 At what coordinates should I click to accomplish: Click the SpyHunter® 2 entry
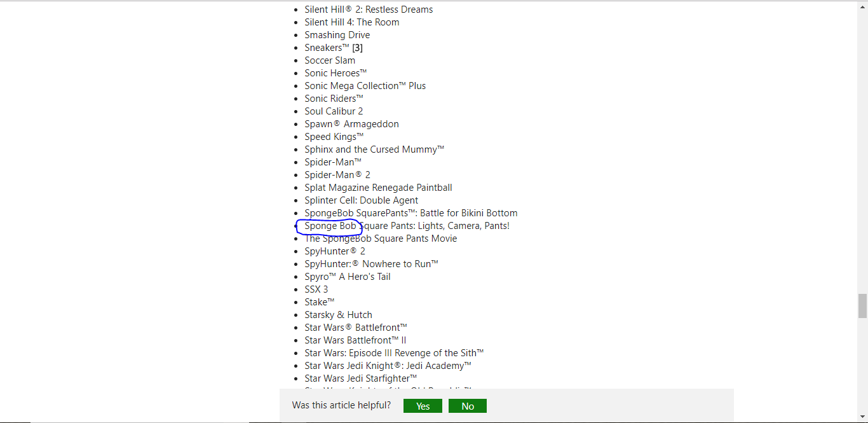coord(335,251)
